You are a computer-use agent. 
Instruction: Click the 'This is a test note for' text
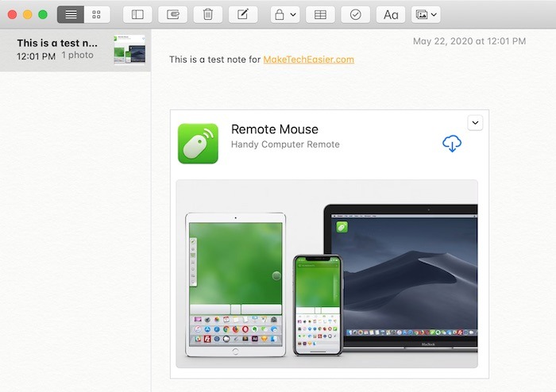point(215,60)
